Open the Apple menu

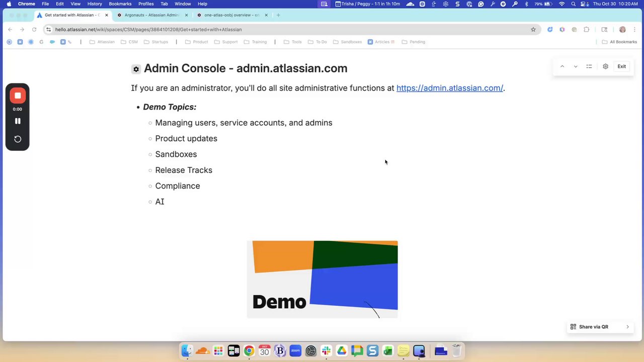[9, 4]
